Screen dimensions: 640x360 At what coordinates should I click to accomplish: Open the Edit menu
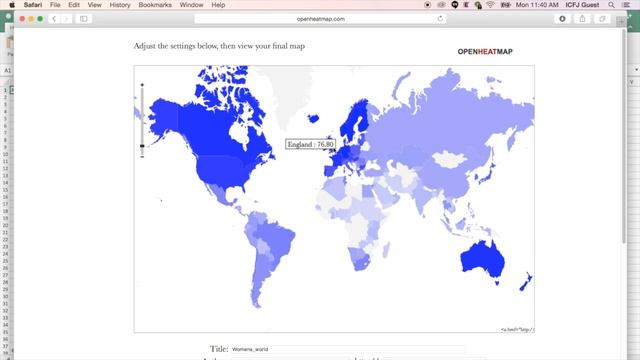click(x=74, y=5)
